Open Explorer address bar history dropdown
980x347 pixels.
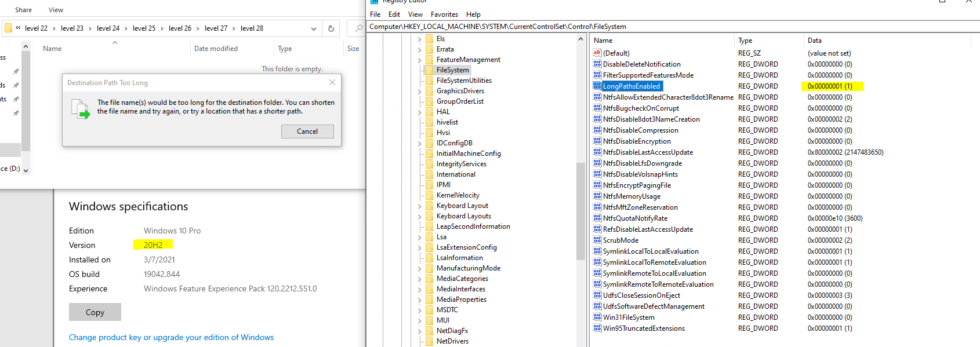pyautogui.click(x=314, y=28)
